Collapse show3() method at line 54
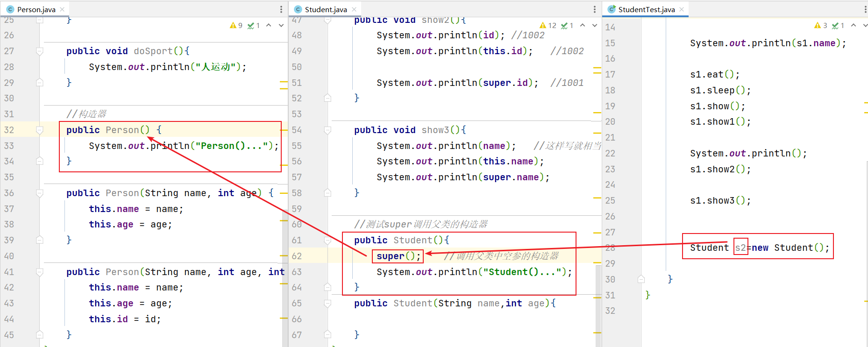The width and height of the screenshot is (868, 347). (x=327, y=130)
